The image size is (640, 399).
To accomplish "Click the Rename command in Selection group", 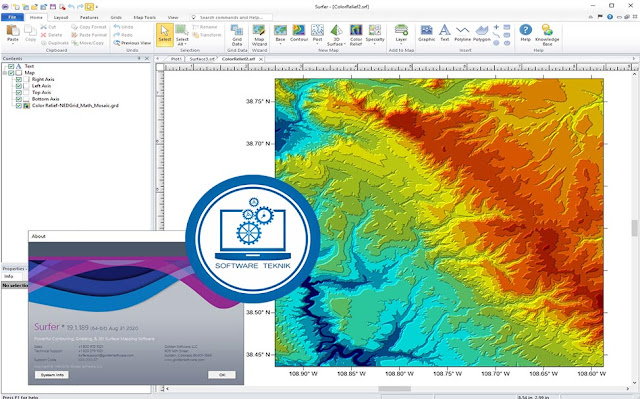I will pyautogui.click(x=205, y=27).
